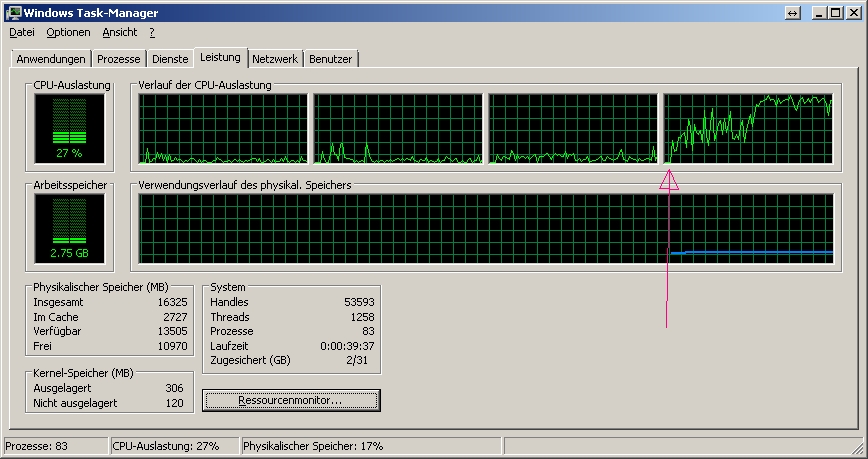868x459 pixels.
Task: Open the ? help menu
Action: pos(152,32)
